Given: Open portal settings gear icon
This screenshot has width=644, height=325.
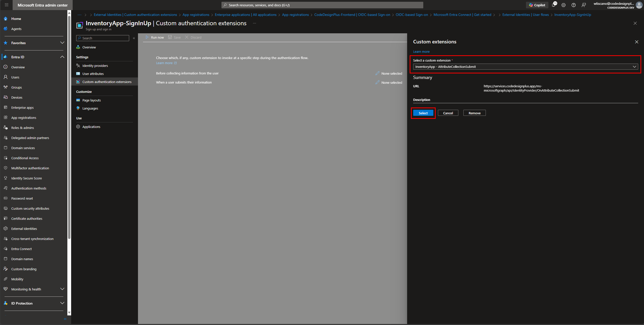Looking at the screenshot, I should pyautogui.click(x=564, y=5).
